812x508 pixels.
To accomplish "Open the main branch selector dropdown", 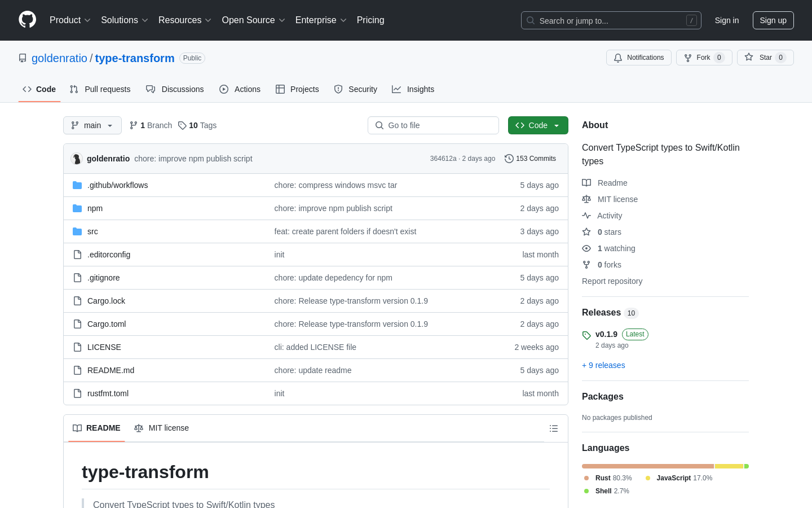I will pyautogui.click(x=92, y=125).
